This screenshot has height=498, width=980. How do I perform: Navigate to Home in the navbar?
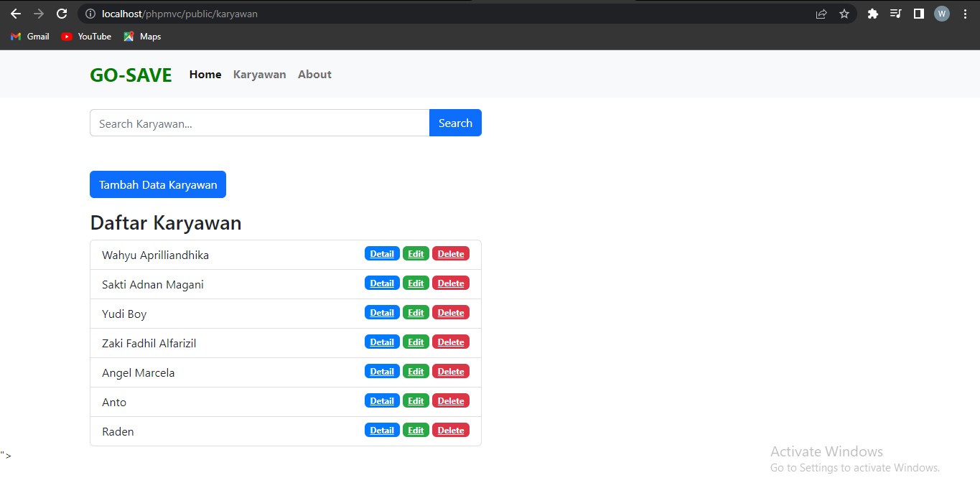point(205,74)
